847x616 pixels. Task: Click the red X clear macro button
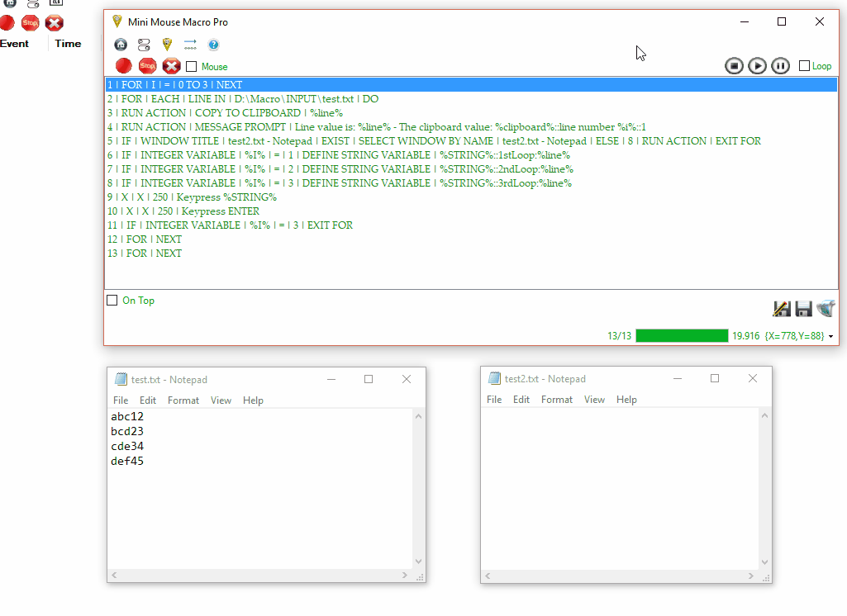[171, 66]
